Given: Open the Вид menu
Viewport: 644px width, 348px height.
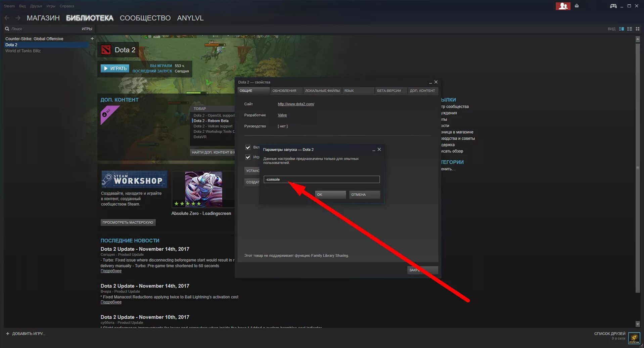Looking at the screenshot, I should (x=22, y=6).
